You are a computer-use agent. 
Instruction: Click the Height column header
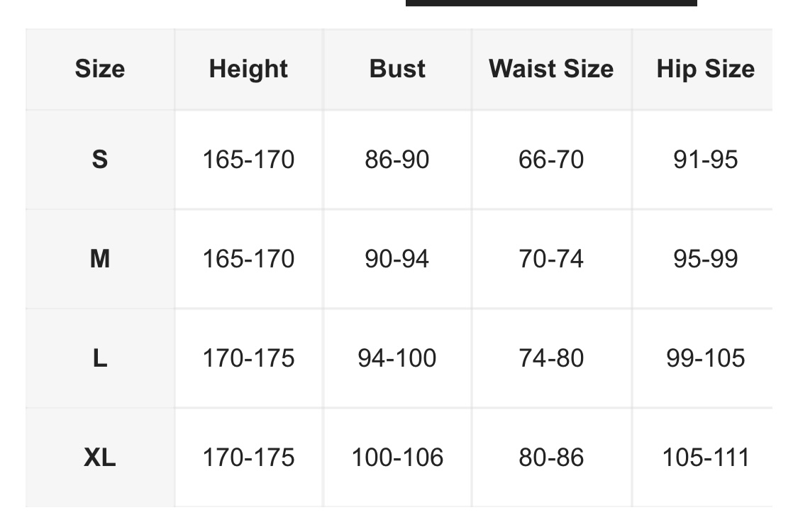pyautogui.click(x=248, y=69)
